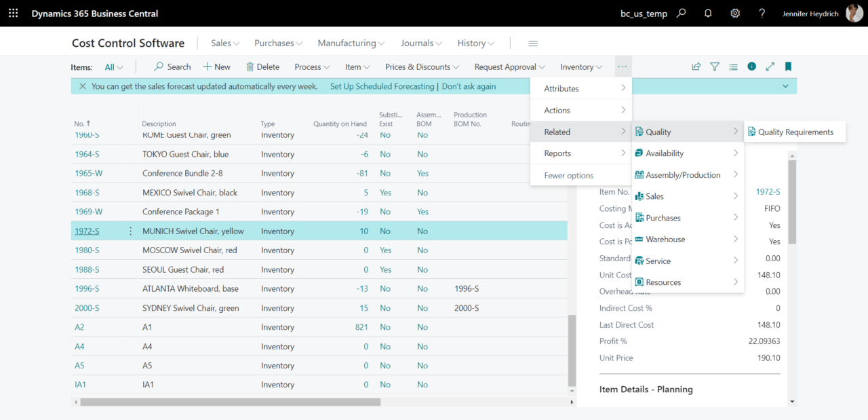Sort by the No. column header
This screenshot has height=420, width=868.
click(x=82, y=124)
